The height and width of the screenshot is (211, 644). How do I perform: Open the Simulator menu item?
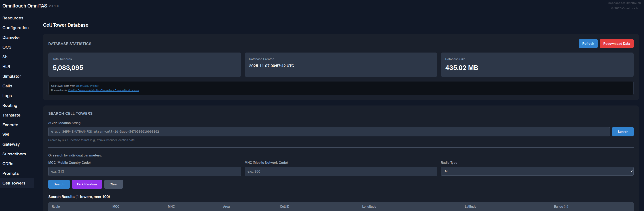[x=12, y=76]
